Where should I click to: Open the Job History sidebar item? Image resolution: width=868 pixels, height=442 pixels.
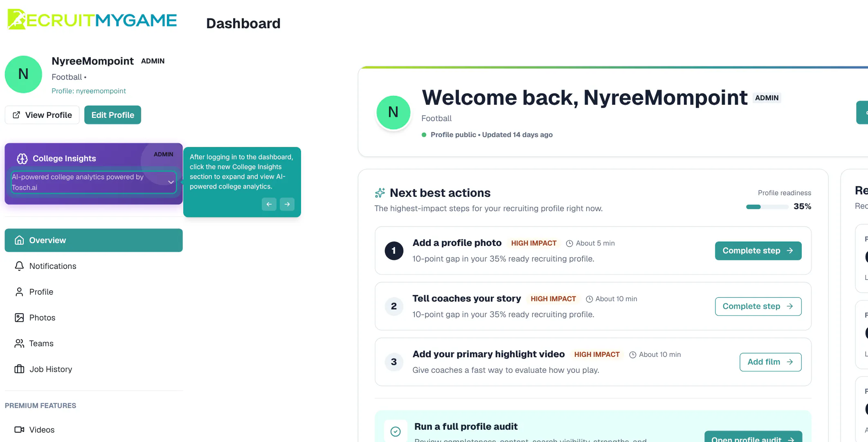point(94,369)
